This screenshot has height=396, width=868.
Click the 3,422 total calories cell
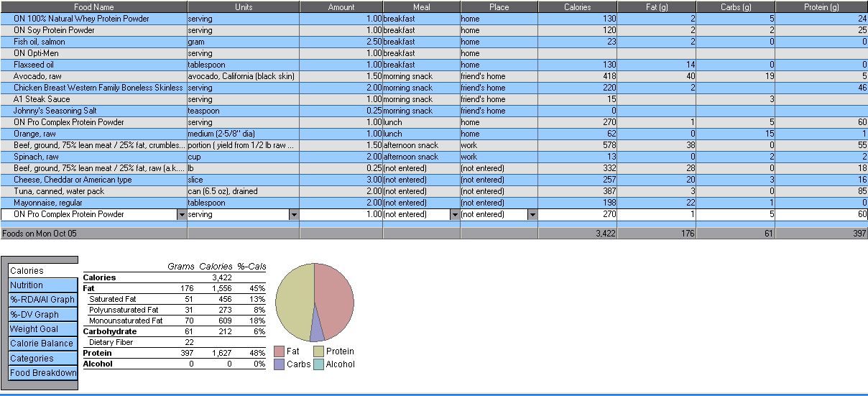point(578,234)
